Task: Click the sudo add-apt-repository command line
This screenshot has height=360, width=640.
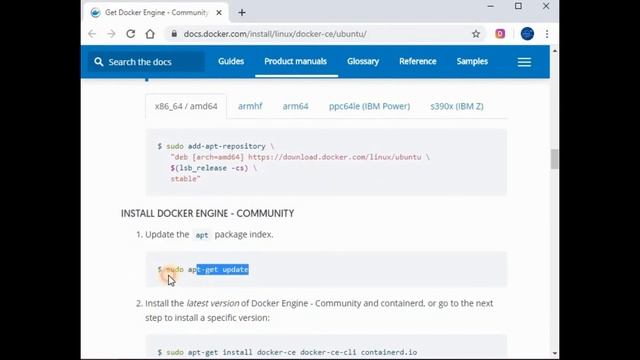Action: pyautogui.click(x=216, y=146)
